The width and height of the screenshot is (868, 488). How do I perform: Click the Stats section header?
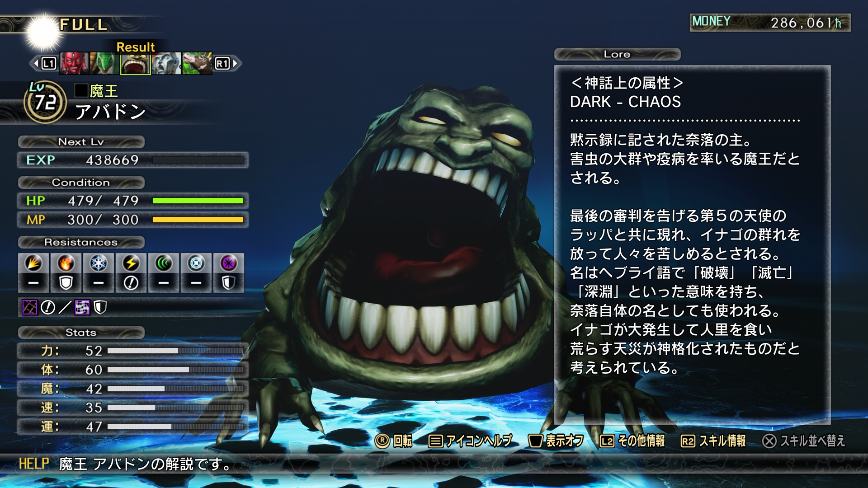81,333
